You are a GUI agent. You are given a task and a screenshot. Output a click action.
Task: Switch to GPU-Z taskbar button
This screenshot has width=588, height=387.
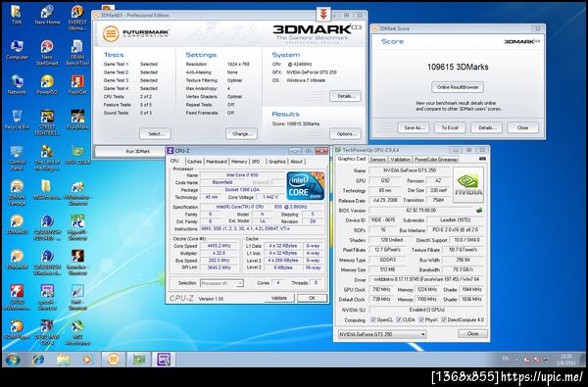pyautogui.click(x=139, y=360)
